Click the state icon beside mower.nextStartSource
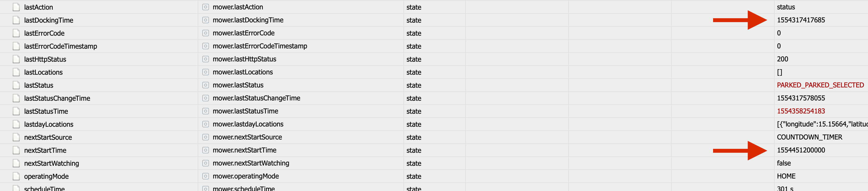 [x=206, y=137]
